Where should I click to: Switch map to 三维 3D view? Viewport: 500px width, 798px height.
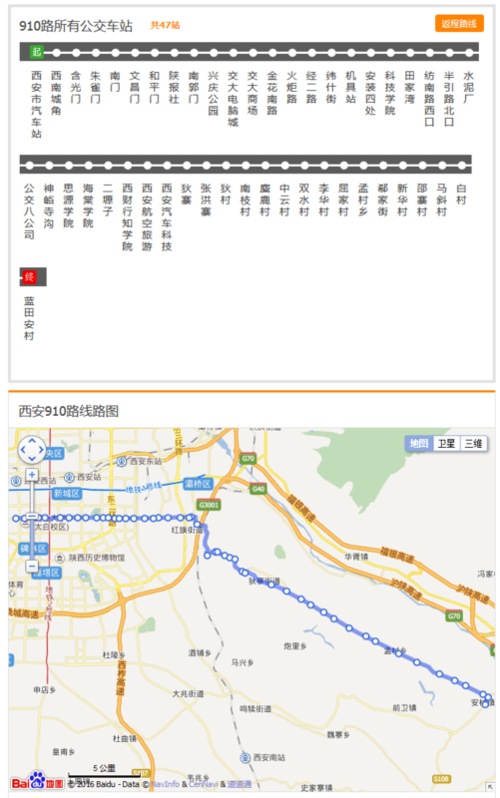point(474,443)
